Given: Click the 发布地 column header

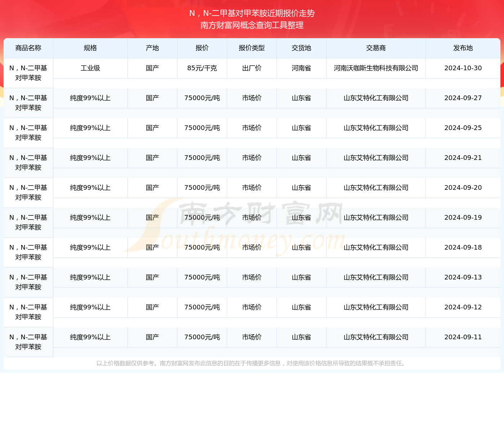Looking at the screenshot, I should tap(463, 48).
